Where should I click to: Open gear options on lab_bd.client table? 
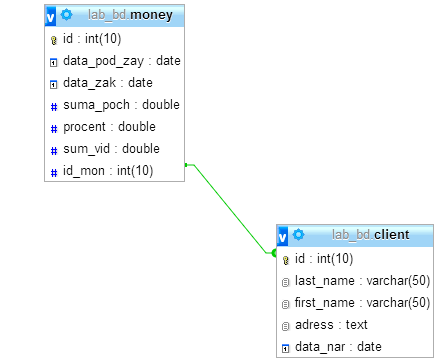[x=298, y=235]
